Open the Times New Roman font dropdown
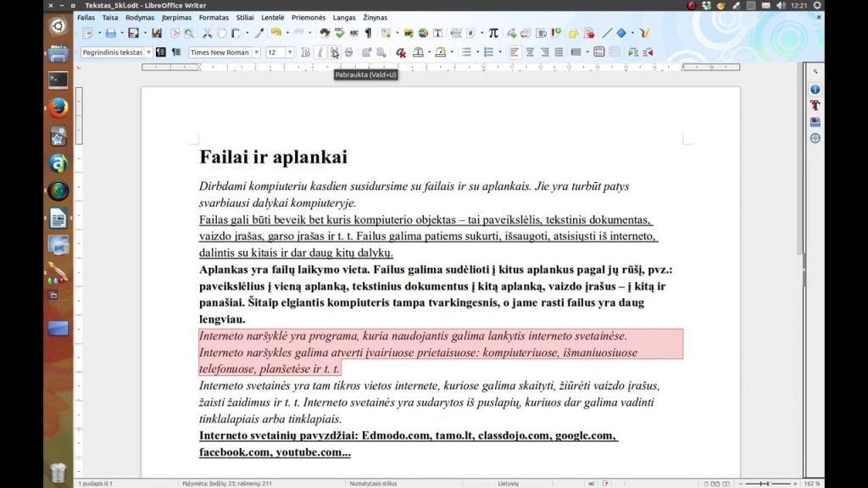The width and height of the screenshot is (868, 488). point(256,53)
